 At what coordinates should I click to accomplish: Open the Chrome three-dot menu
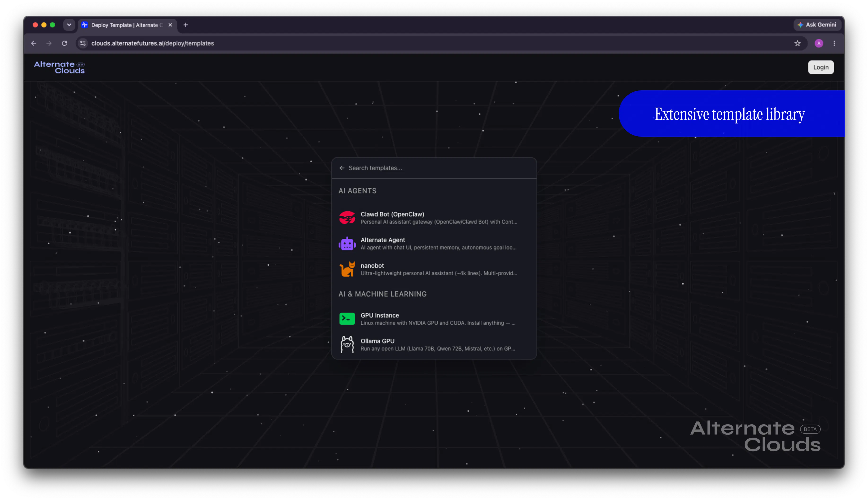[834, 43]
